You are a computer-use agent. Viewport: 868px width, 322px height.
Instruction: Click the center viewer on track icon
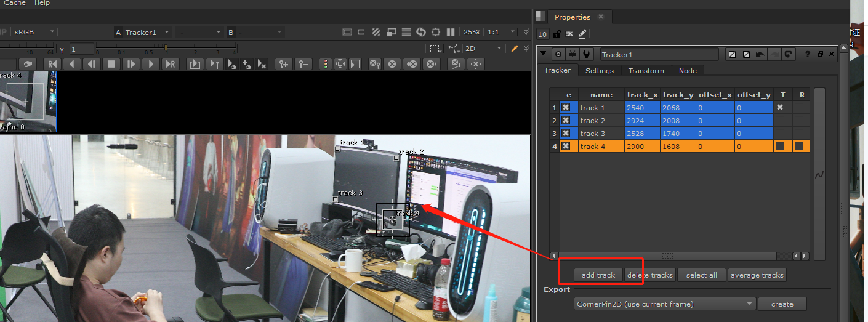(x=340, y=64)
